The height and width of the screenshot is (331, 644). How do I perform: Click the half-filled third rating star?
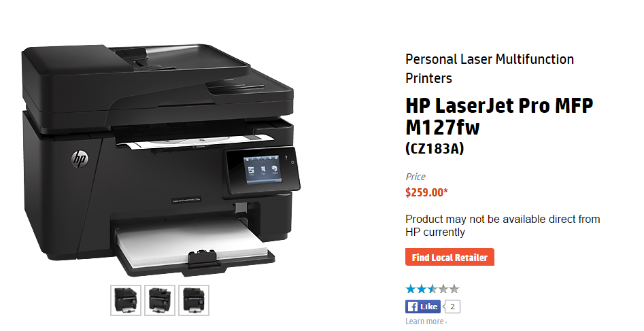click(432, 289)
